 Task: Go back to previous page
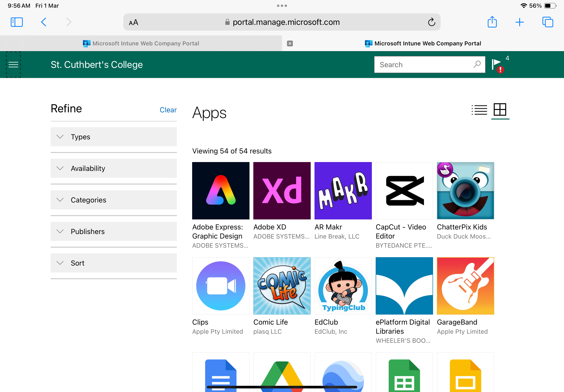click(44, 22)
